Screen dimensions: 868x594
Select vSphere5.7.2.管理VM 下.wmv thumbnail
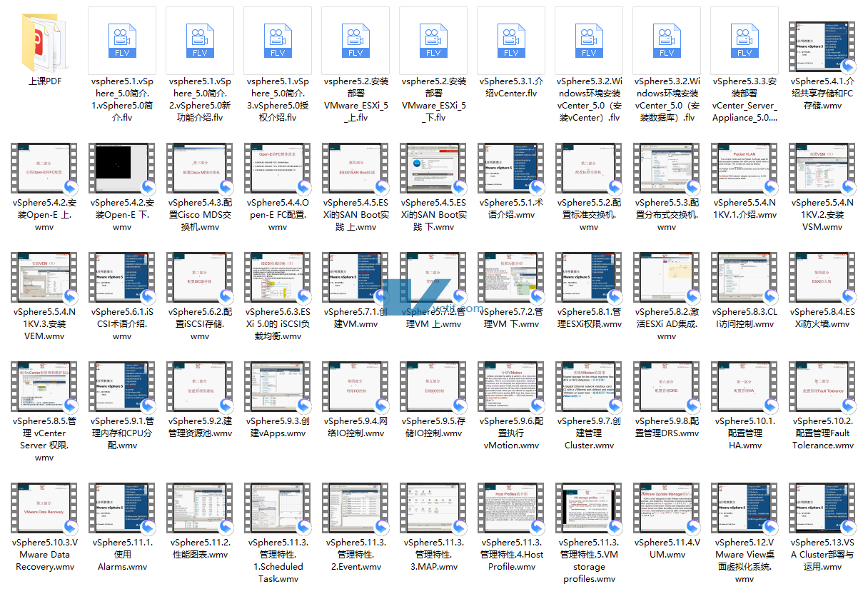pos(511,278)
